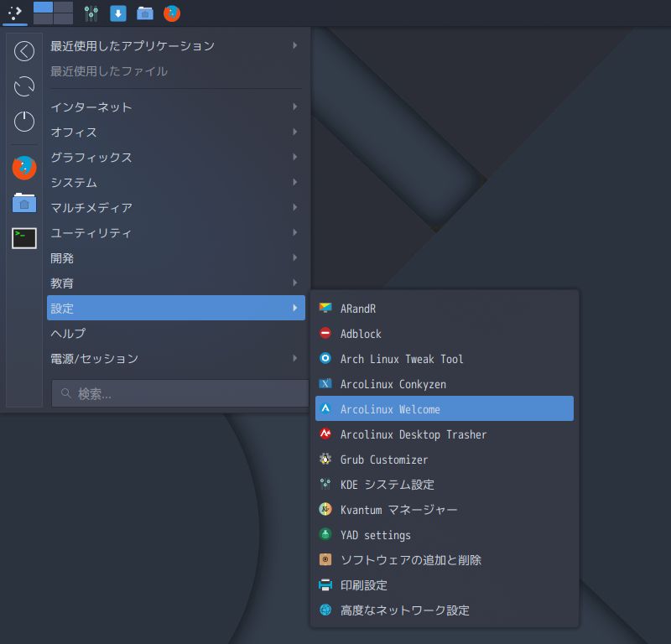Click the power shutdown icon in the sidebar
This screenshot has height=644, width=671.
pos(24,122)
